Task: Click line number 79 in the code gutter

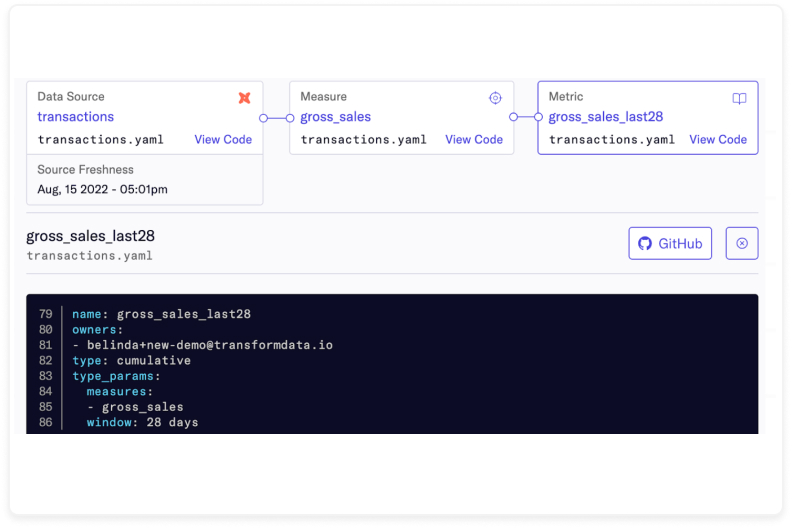Action: click(45, 314)
